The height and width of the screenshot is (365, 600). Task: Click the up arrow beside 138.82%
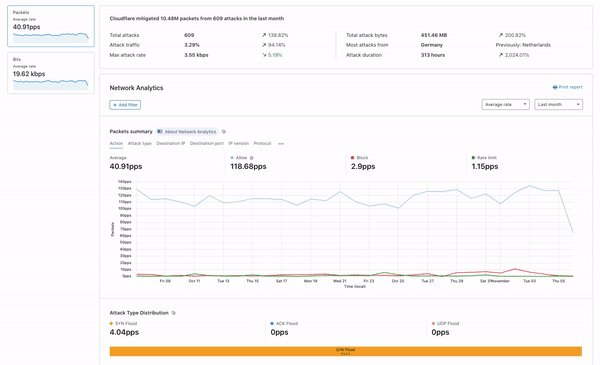click(x=264, y=35)
